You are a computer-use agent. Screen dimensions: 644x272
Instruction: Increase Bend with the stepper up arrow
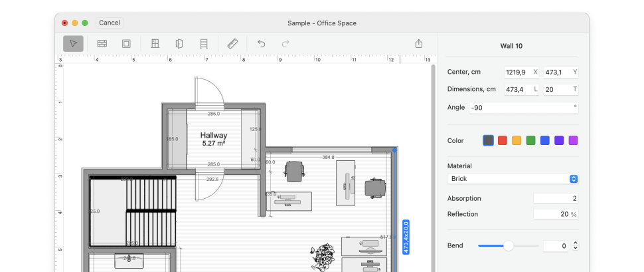576,243
